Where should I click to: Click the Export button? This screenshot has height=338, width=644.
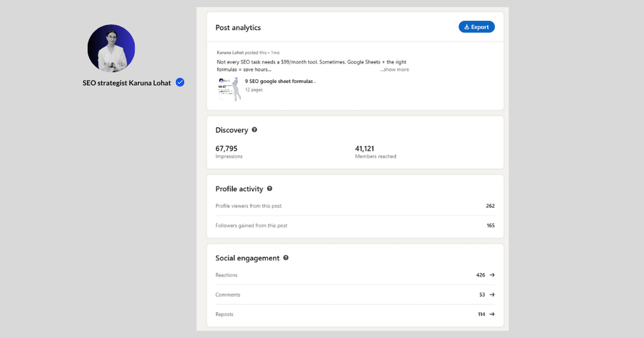tap(476, 27)
